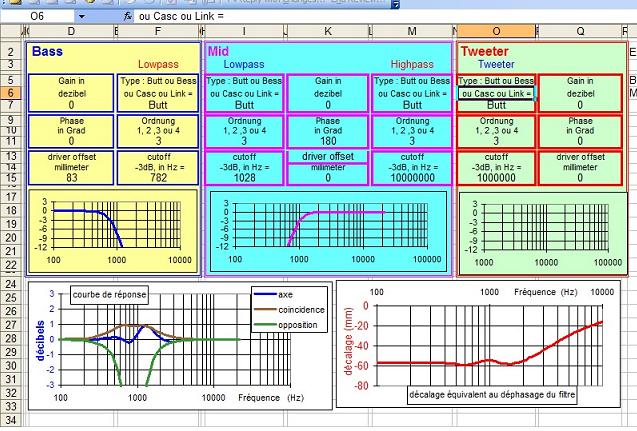
Task: Select Tweeter type Butt cell
Action: click(x=496, y=105)
